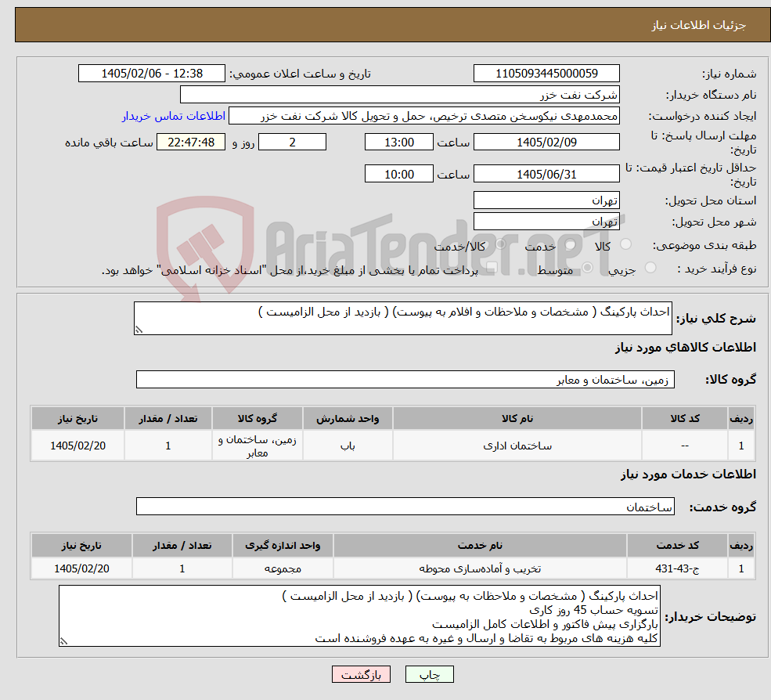This screenshot has width=771, height=700.
Task: Click the remaining time field 22:47:48
Action: [191, 143]
